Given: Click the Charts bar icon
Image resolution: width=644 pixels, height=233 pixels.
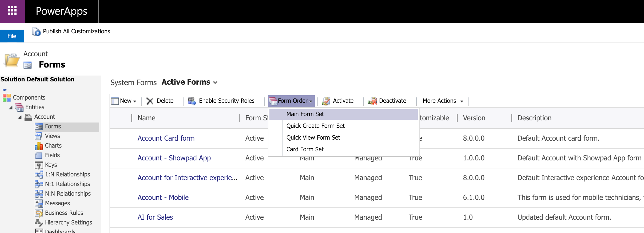Looking at the screenshot, I should point(39,146).
